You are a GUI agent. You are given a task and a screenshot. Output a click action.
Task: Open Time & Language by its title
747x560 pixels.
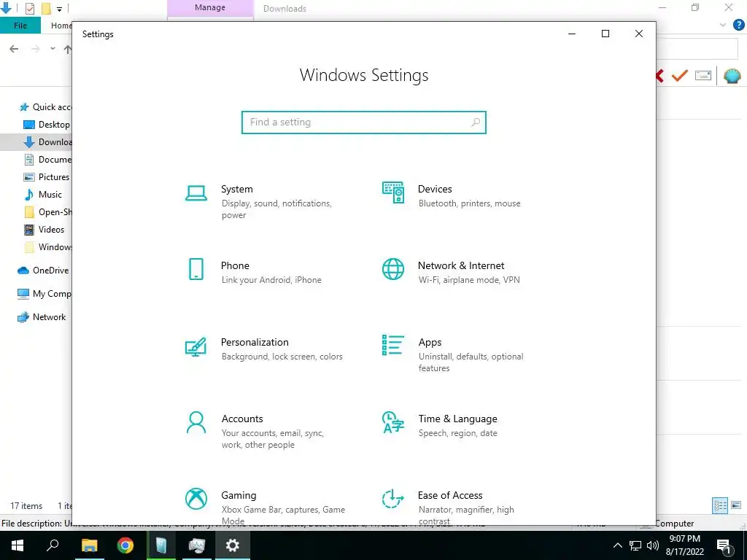(457, 419)
